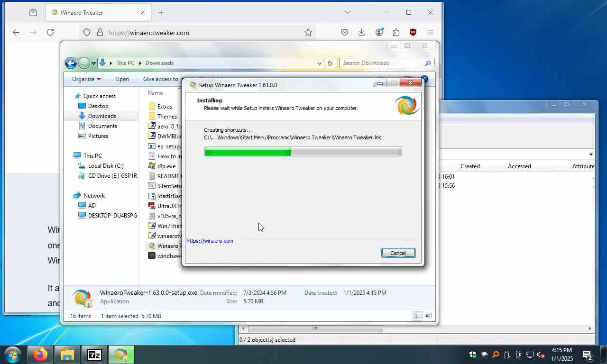Viewport: 607px width, 364px height.
Task: Open Pictures in navigation pane
Action: click(x=98, y=136)
